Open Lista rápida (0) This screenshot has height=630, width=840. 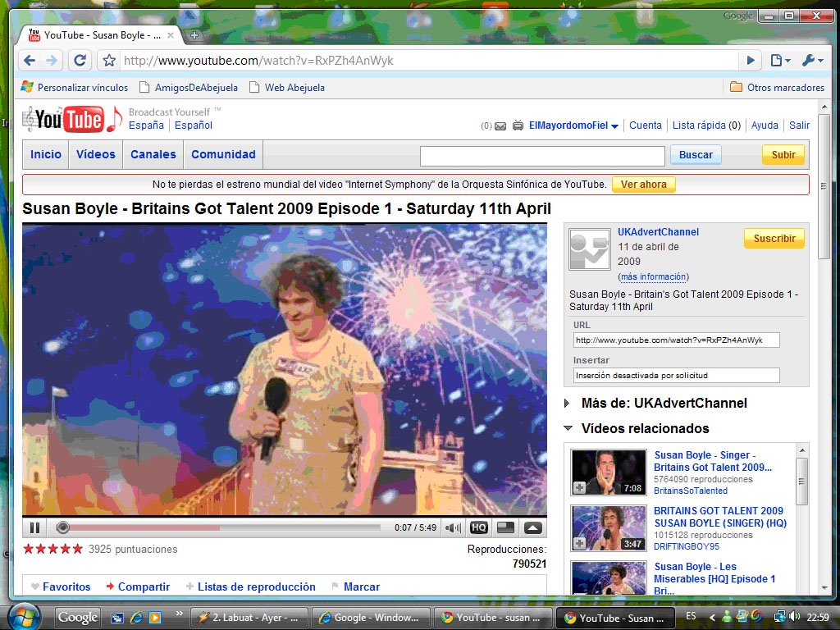tap(706, 126)
